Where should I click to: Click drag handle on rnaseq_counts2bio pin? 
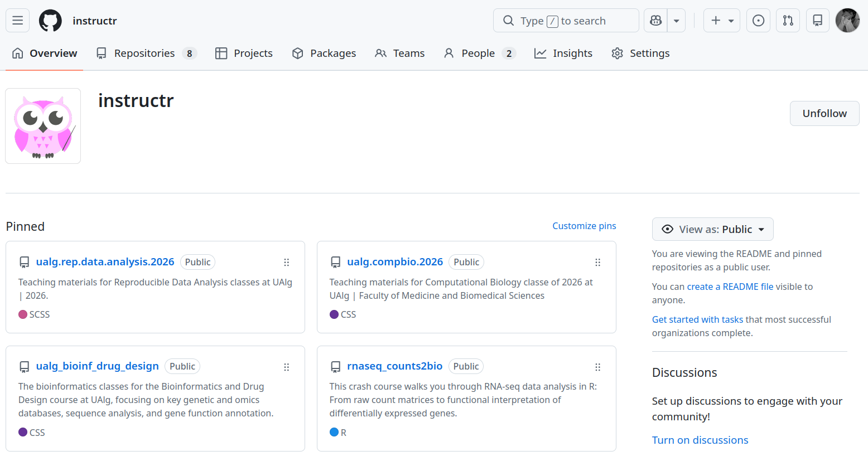click(x=597, y=367)
